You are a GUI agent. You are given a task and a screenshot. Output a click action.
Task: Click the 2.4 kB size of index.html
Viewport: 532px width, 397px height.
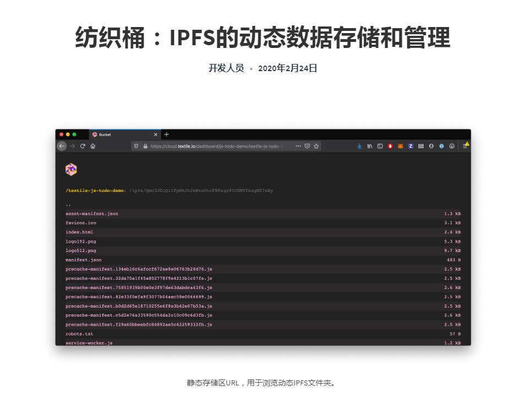tap(452, 232)
